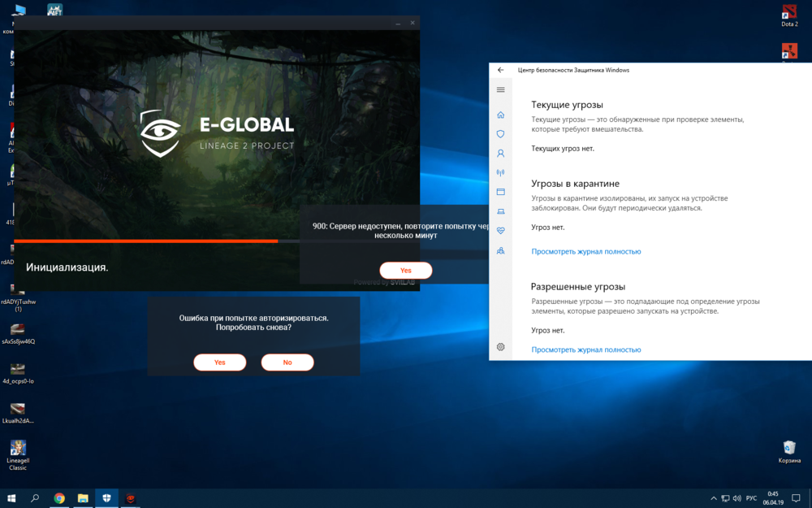
Task: Select the device security laptop icon
Action: [500, 211]
